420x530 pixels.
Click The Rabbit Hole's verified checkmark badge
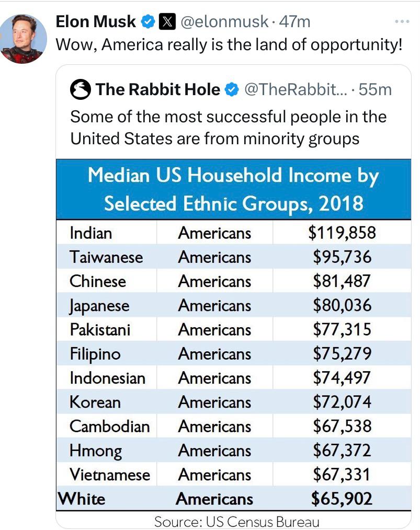[232, 89]
